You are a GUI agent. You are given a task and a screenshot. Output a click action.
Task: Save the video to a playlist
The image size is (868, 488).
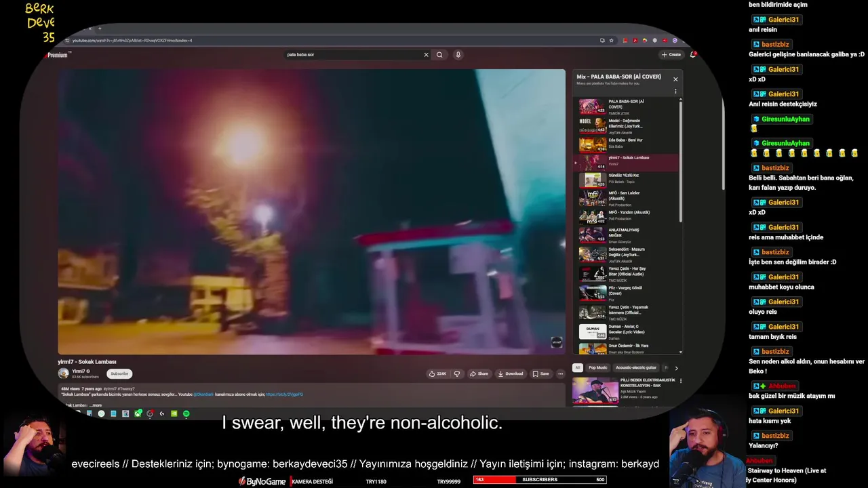click(541, 373)
